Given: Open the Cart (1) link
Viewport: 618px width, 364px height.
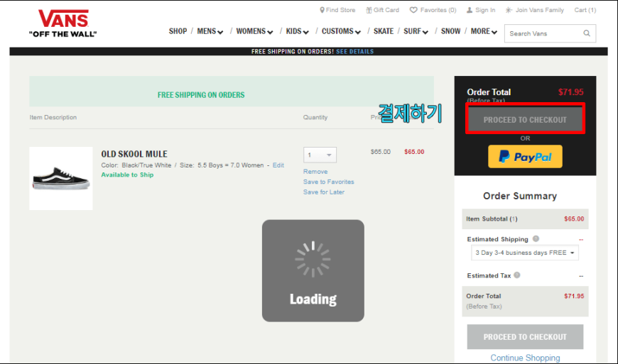Looking at the screenshot, I should click(x=585, y=10).
